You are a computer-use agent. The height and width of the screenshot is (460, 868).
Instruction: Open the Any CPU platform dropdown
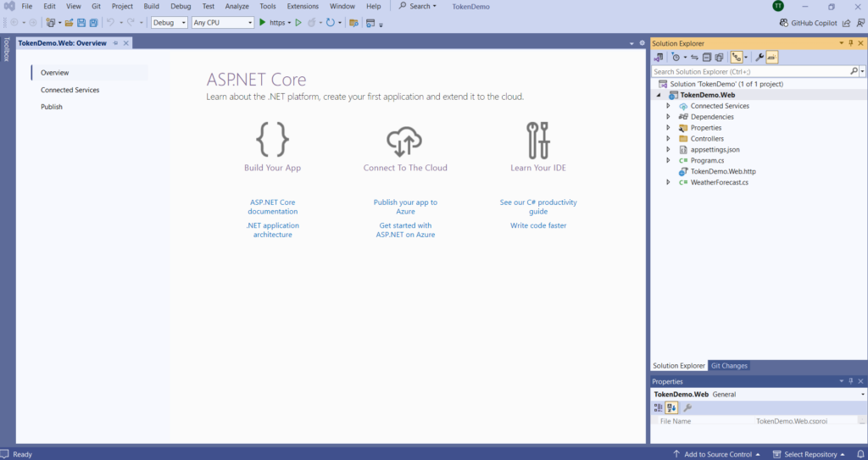pos(223,23)
